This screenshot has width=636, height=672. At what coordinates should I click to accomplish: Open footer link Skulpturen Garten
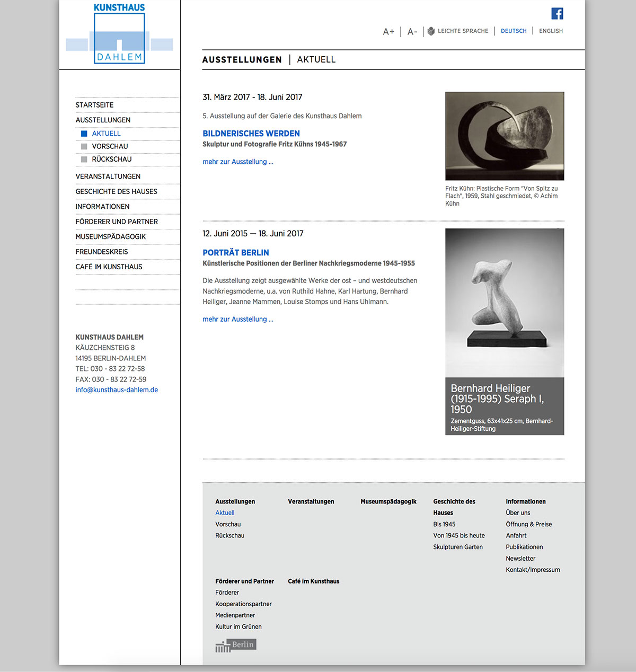tap(458, 547)
